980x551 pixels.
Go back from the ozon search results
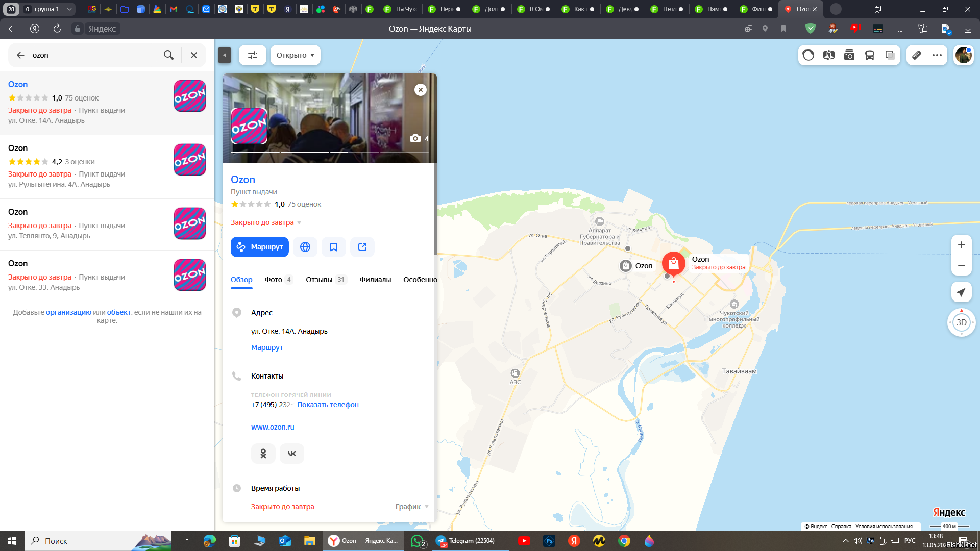20,55
